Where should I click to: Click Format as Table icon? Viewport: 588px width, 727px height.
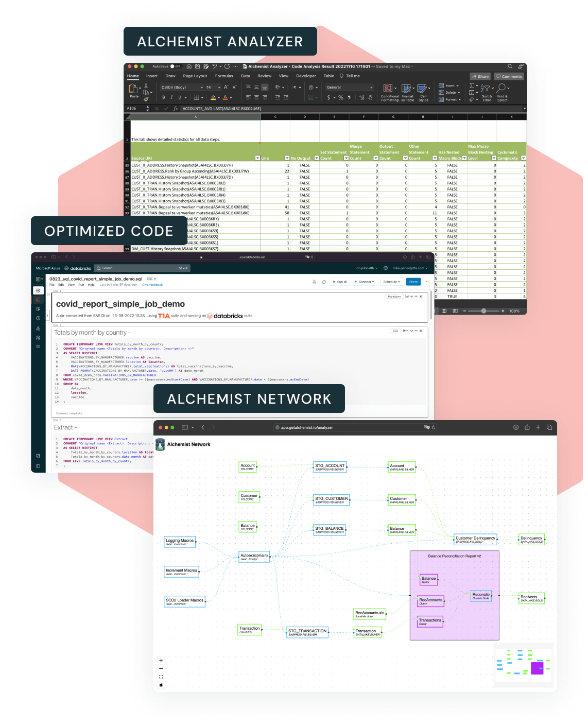point(407,93)
